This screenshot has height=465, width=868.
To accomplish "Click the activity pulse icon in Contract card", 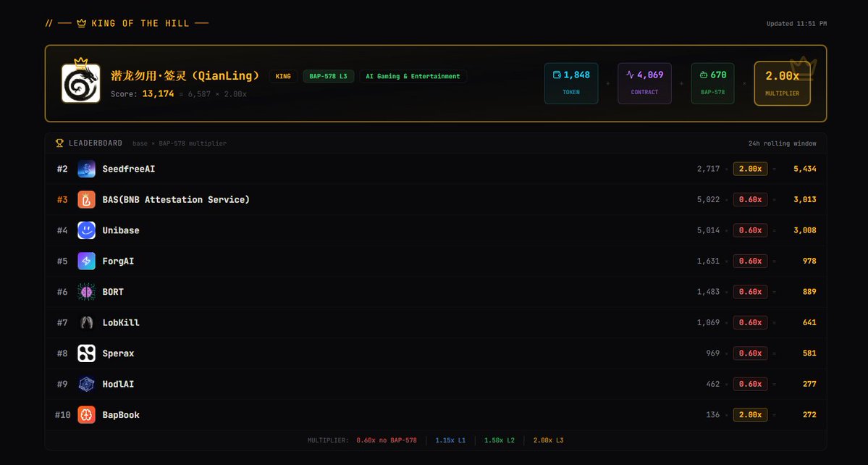I will pos(631,75).
